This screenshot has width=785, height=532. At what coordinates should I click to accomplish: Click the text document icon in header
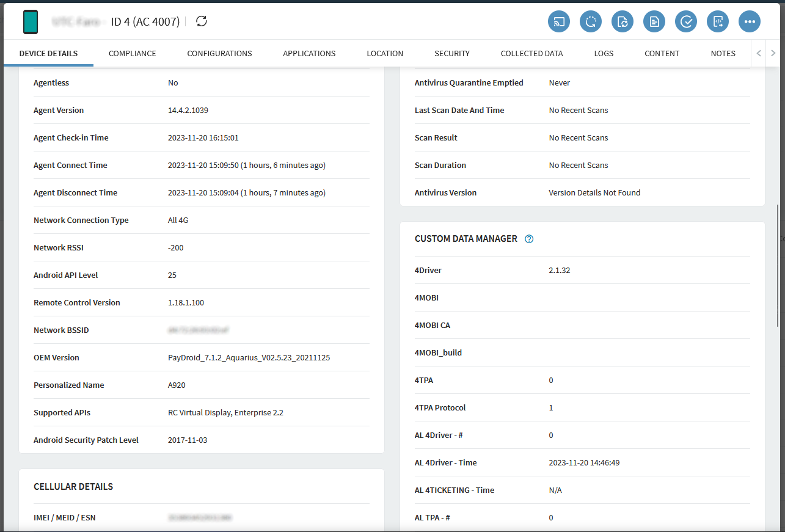coord(654,22)
